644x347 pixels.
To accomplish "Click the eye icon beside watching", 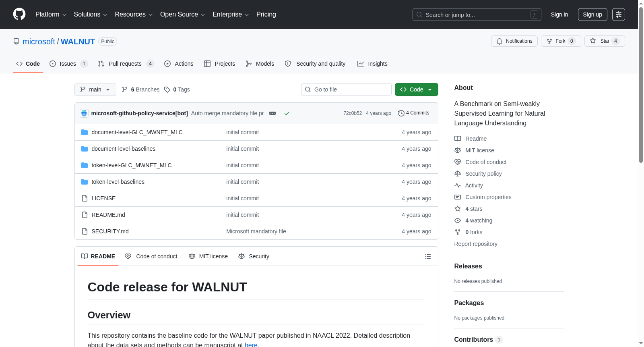I will tap(458, 220).
